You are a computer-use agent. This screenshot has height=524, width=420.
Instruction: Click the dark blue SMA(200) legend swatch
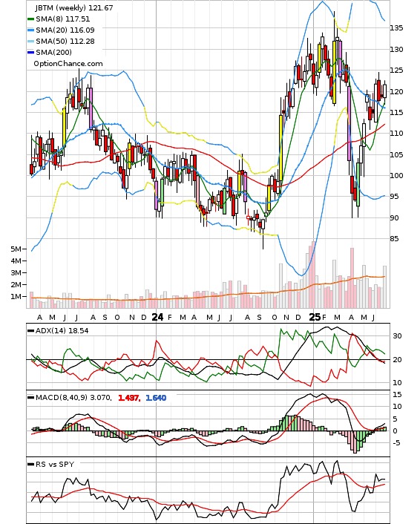(30, 52)
